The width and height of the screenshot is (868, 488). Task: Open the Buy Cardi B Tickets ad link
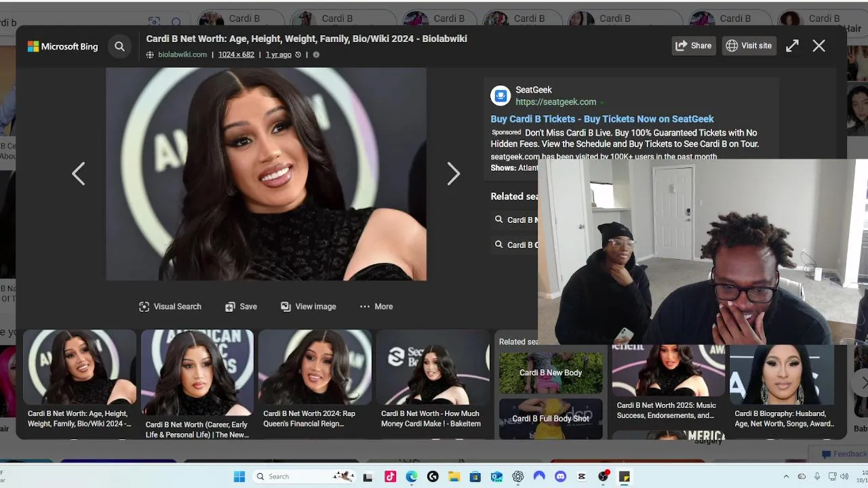[602, 119]
